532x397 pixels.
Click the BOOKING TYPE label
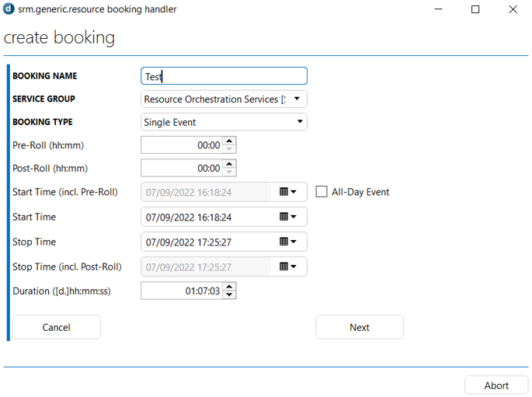pos(43,122)
